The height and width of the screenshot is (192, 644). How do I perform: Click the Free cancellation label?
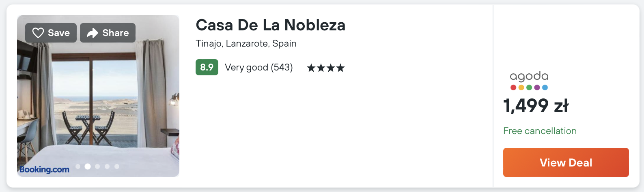point(540,131)
